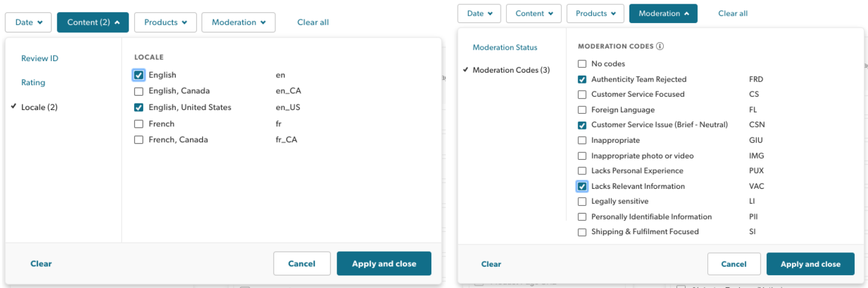Click the Moderation Codes info icon
Viewport: 868px width, 288px height.
pos(660,46)
